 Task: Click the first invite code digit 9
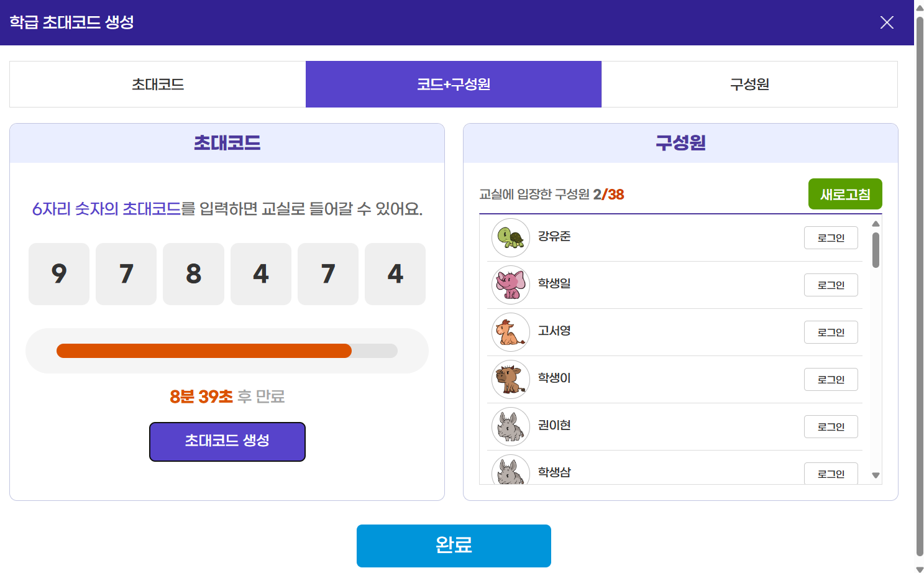(x=59, y=274)
